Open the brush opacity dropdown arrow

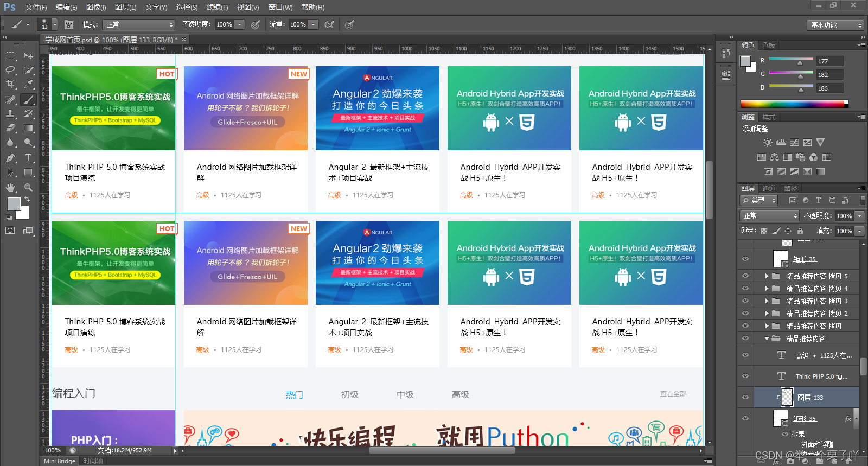240,24
